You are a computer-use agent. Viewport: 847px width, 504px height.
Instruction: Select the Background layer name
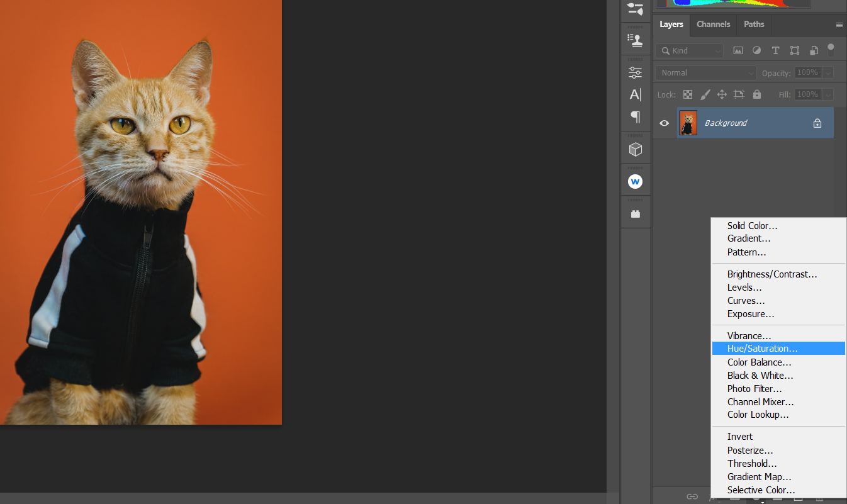(726, 123)
